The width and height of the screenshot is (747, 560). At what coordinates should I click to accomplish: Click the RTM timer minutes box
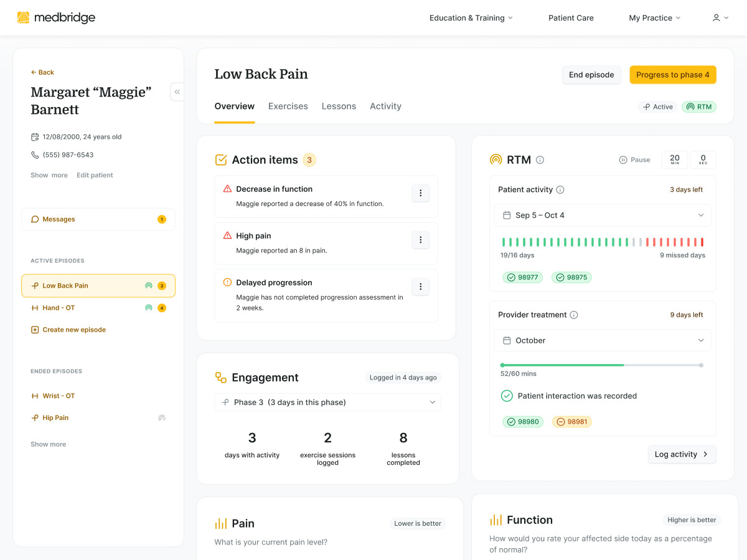coord(675,160)
